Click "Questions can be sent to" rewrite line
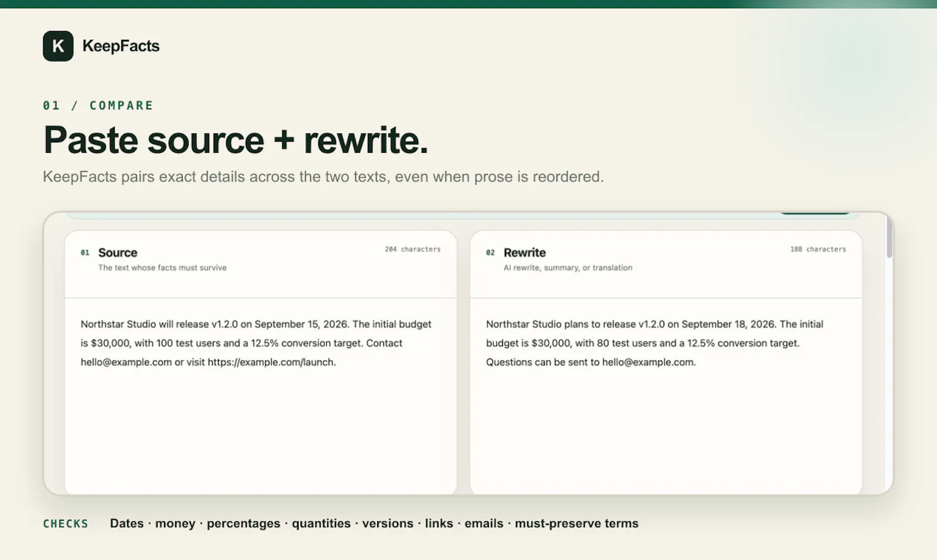This screenshot has height=560, width=937. (x=543, y=362)
